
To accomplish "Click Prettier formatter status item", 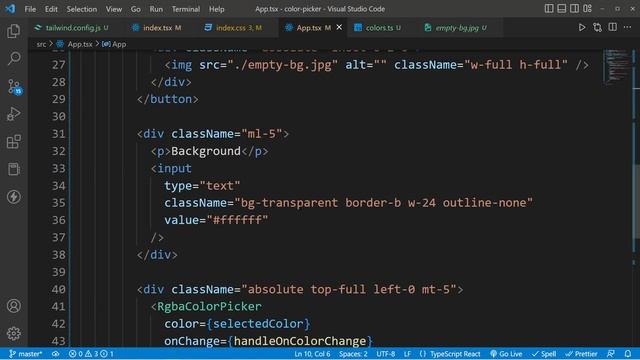I will 581,353.
